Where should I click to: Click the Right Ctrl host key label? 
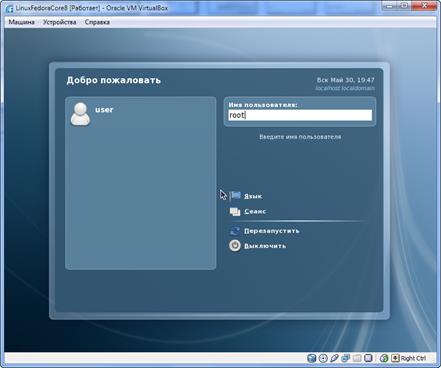[413, 358]
